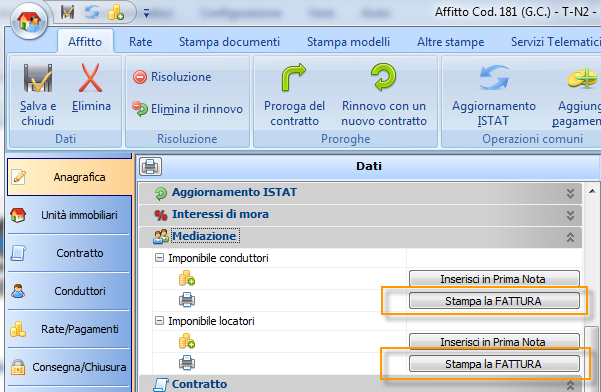Click the printer icon beside Dati header

[x=150, y=167]
